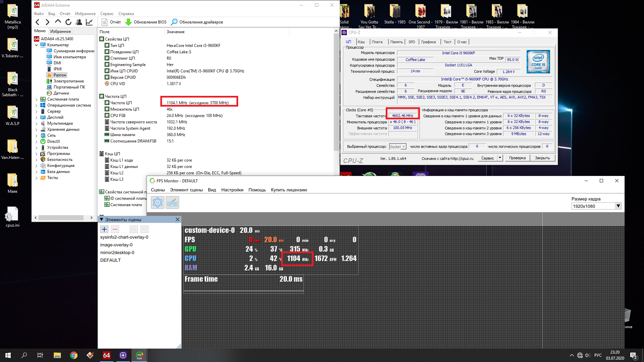Switch to CPU-Z Память tab
Image resolution: width=644 pixels, height=362 pixels.
396,42
